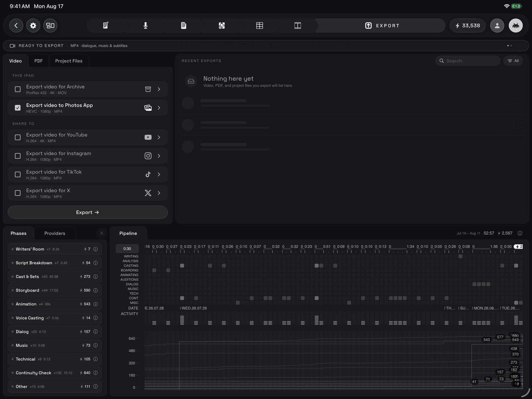
Task: Expand Photos App export options chevron
Action: [159, 108]
